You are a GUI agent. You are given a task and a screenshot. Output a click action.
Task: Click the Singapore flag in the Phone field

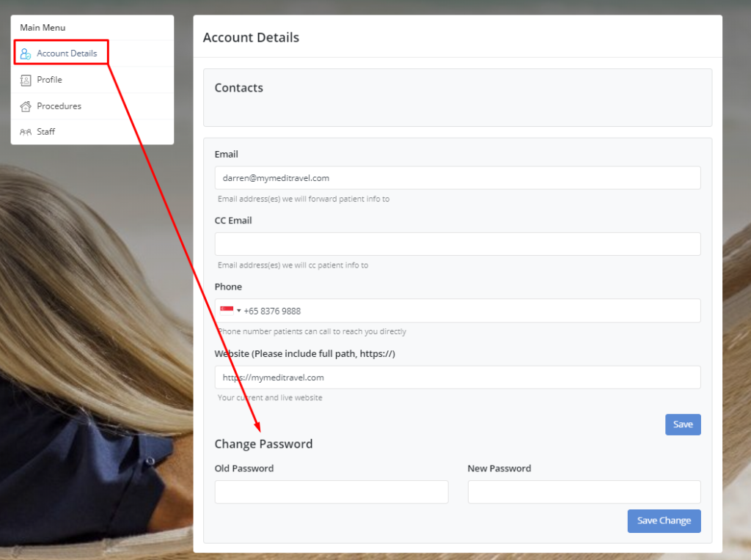[227, 311]
